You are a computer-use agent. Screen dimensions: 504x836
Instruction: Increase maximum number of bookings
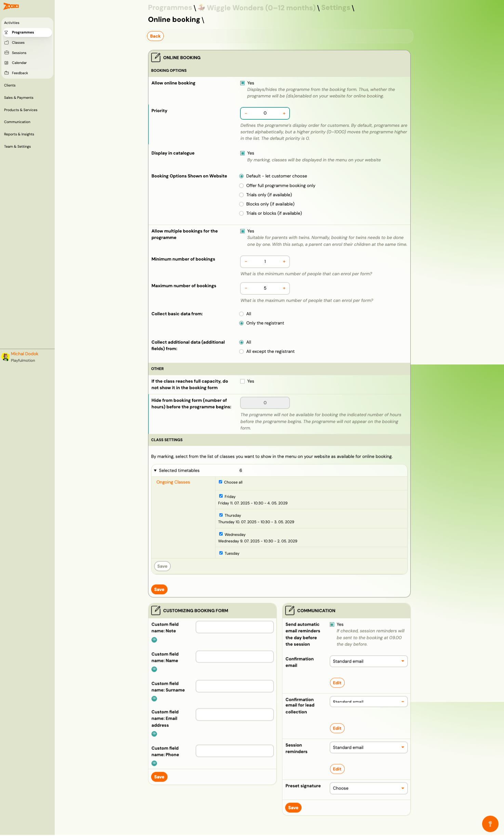pos(284,288)
